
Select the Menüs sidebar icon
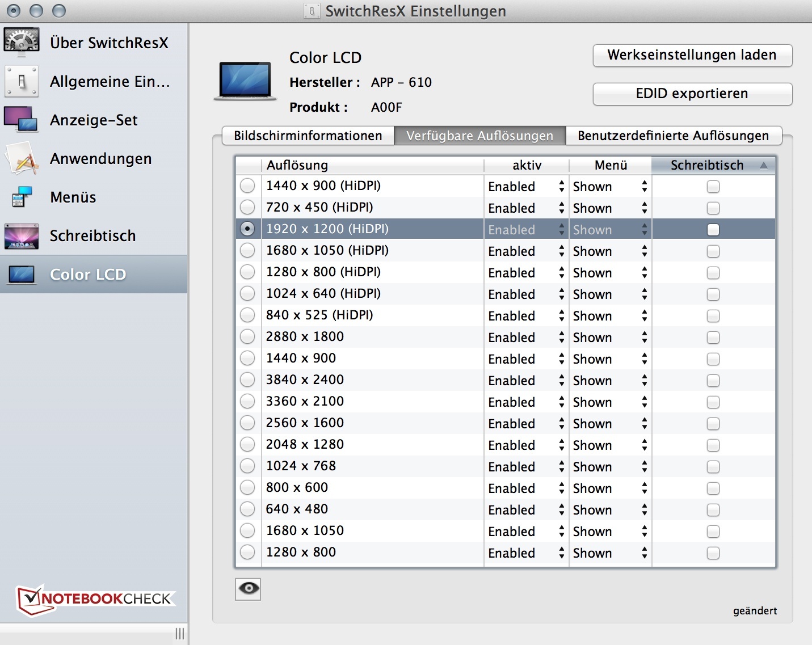click(x=22, y=197)
